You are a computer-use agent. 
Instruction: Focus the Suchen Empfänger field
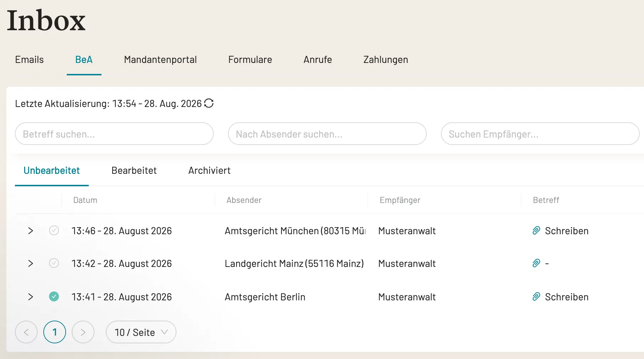(x=540, y=134)
